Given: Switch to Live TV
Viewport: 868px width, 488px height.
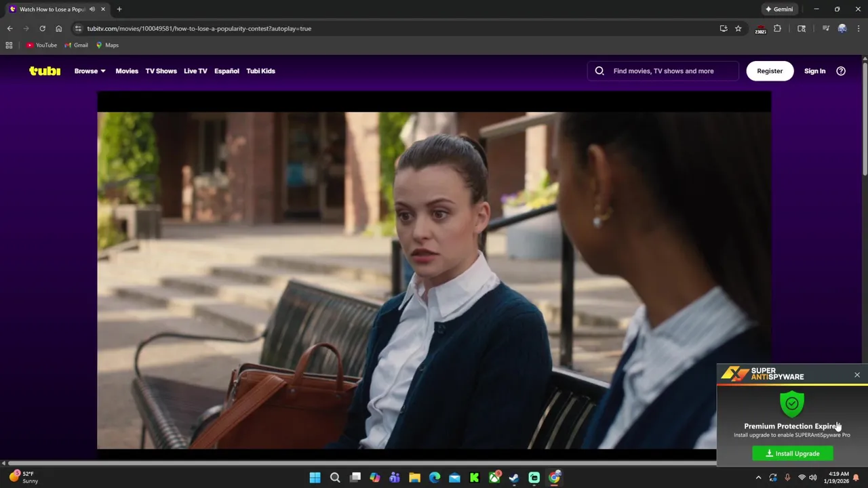Looking at the screenshot, I should coord(195,70).
